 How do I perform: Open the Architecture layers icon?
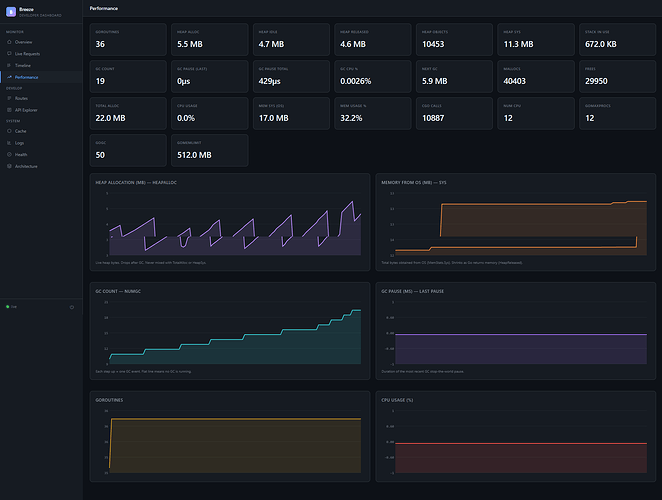(x=9, y=166)
